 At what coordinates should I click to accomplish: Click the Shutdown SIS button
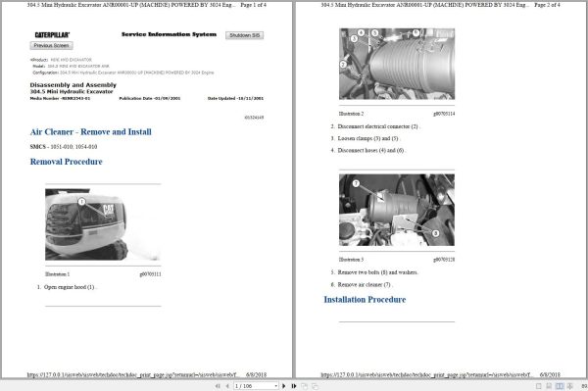point(244,35)
